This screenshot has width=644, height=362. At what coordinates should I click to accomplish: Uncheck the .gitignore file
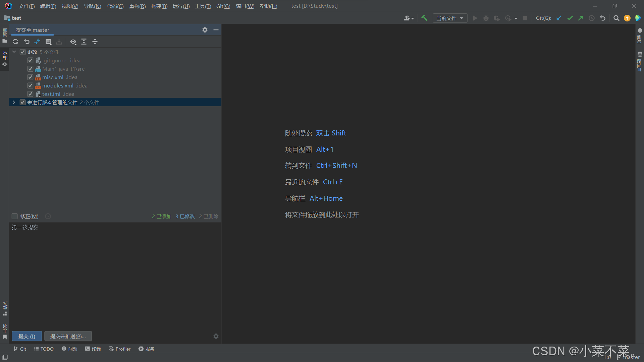(x=30, y=60)
